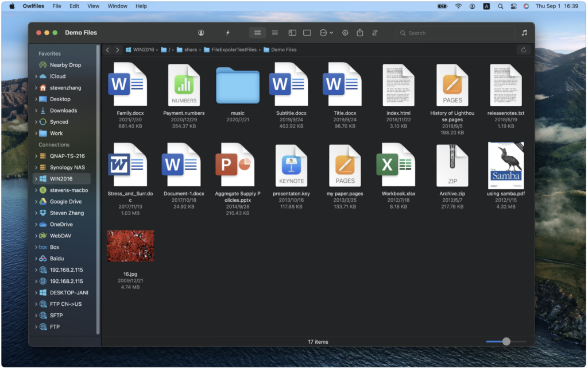Open the transfer sort arrows icon
Image resolution: width=588 pixels, height=369 pixels.
coord(374,33)
